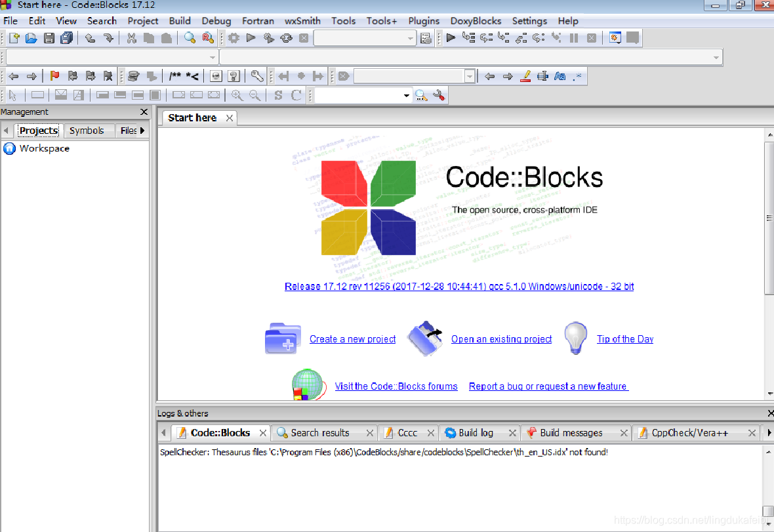Image resolution: width=774 pixels, height=532 pixels.
Task: Close the Start here tab
Action: tap(230, 118)
